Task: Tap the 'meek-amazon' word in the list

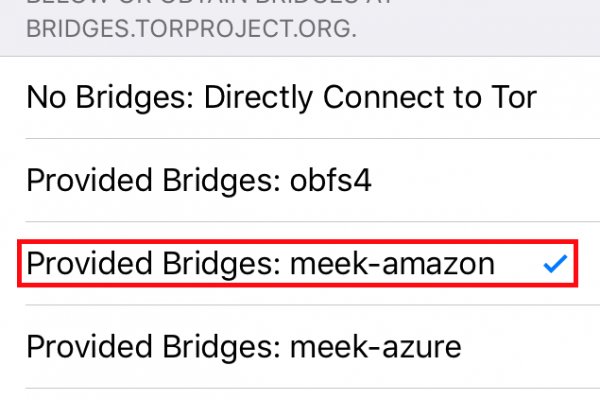Action: pos(392,264)
